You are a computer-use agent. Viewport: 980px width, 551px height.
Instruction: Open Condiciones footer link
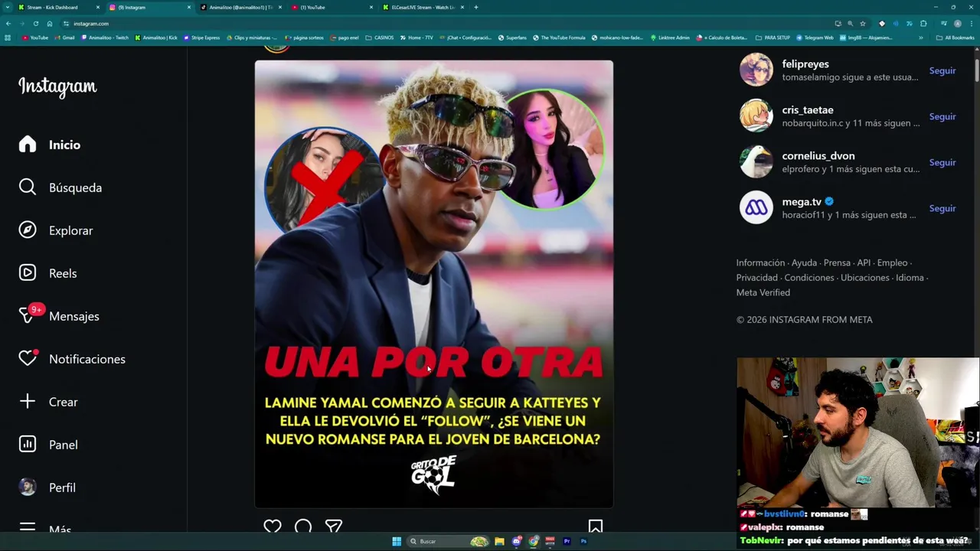809,278
